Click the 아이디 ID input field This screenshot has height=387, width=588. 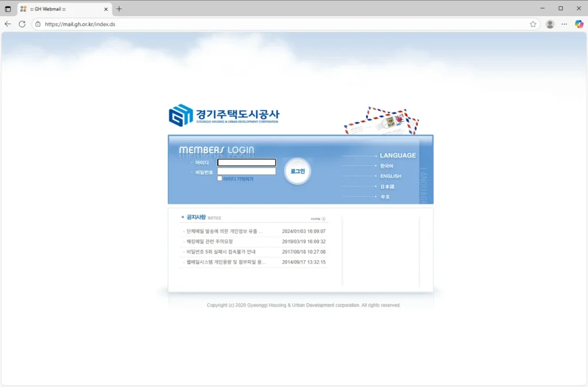[246, 162]
